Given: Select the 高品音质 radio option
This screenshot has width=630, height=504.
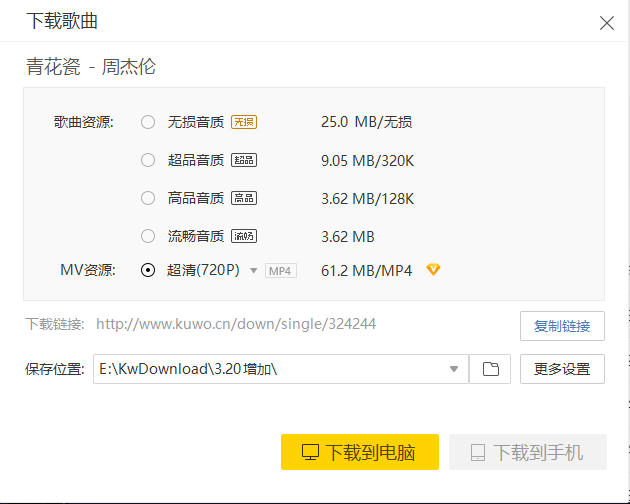Looking at the screenshot, I should pos(148,198).
